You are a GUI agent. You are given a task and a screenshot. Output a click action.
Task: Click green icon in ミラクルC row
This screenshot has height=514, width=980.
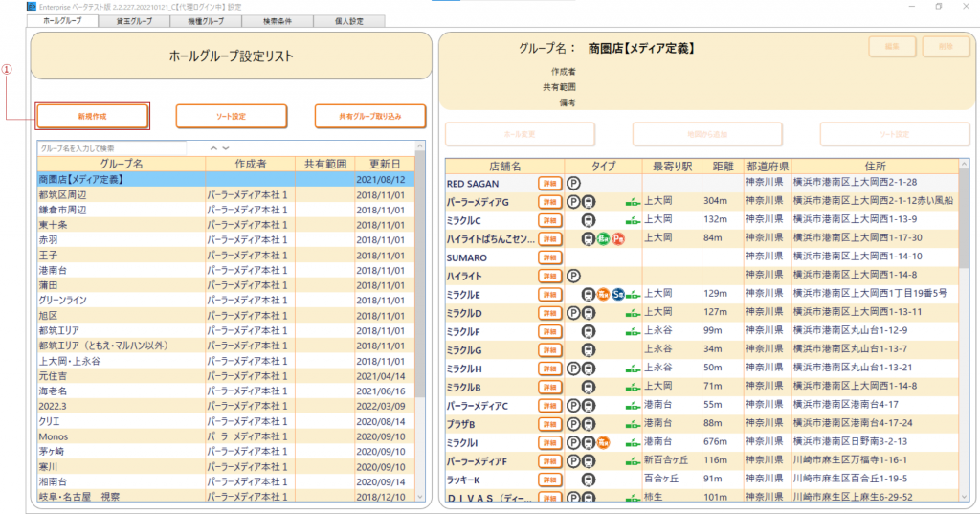[x=633, y=220]
